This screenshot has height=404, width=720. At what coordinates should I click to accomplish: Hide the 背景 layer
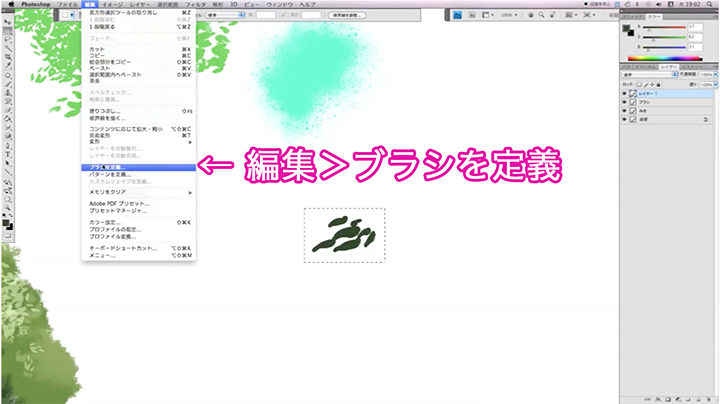(624, 119)
